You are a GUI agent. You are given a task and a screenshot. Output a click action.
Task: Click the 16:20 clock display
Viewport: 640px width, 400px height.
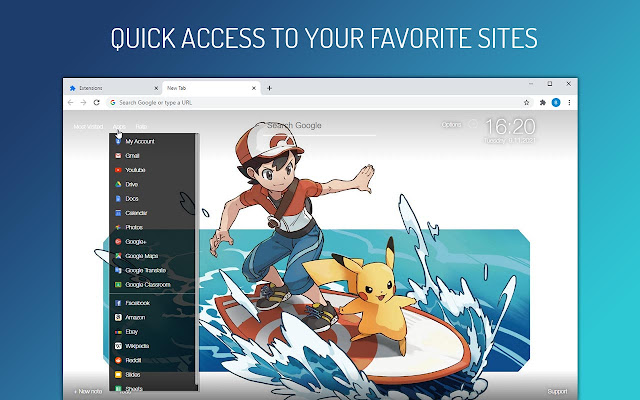510,127
